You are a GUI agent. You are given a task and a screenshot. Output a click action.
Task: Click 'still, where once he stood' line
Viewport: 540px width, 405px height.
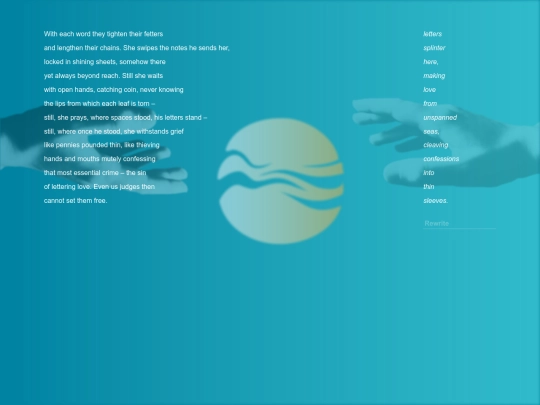click(x=114, y=132)
